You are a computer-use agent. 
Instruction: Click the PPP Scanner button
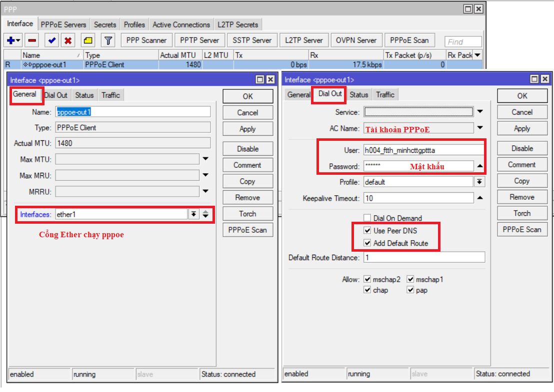(146, 40)
